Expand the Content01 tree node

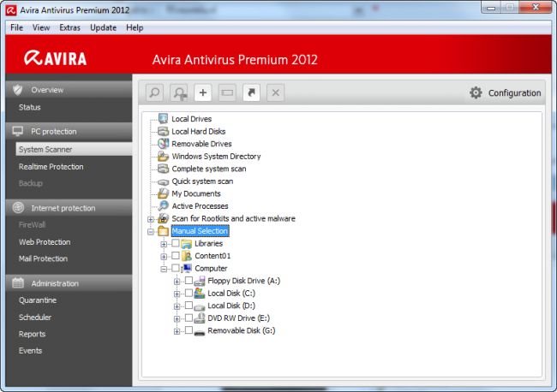click(x=164, y=257)
